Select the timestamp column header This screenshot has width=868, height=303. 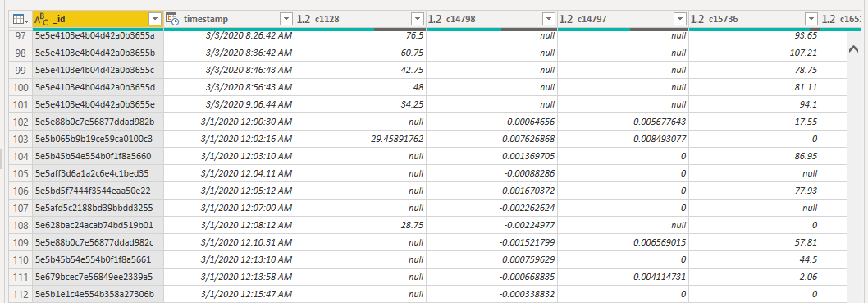click(229, 20)
